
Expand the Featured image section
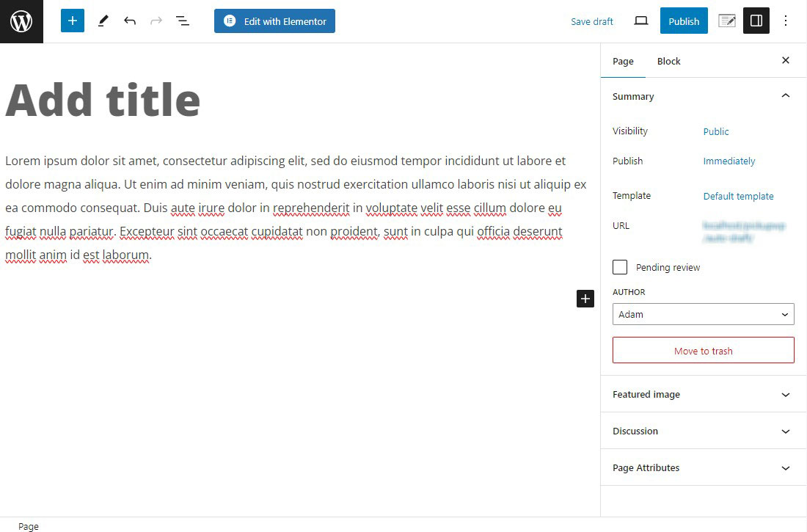[703, 395]
